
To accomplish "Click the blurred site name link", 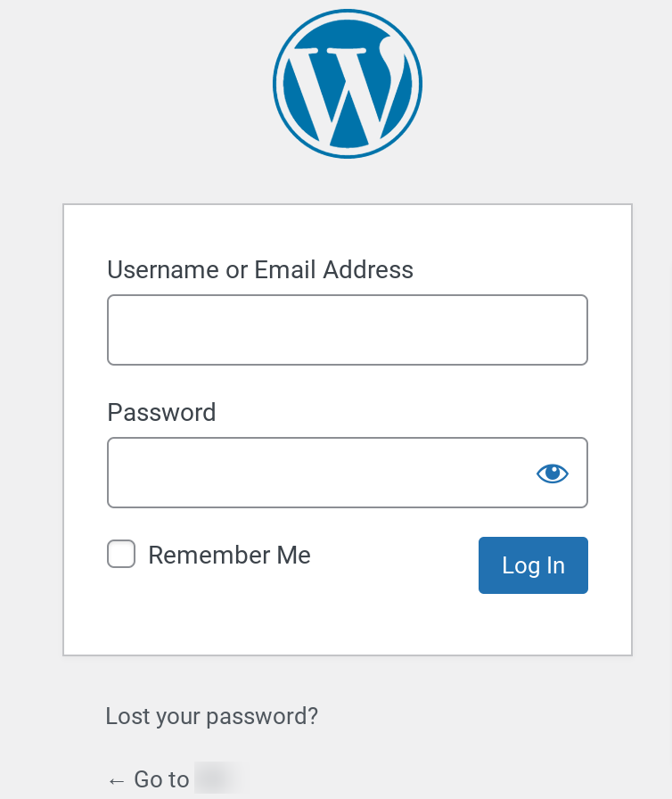I will click(x=219, y=778).
